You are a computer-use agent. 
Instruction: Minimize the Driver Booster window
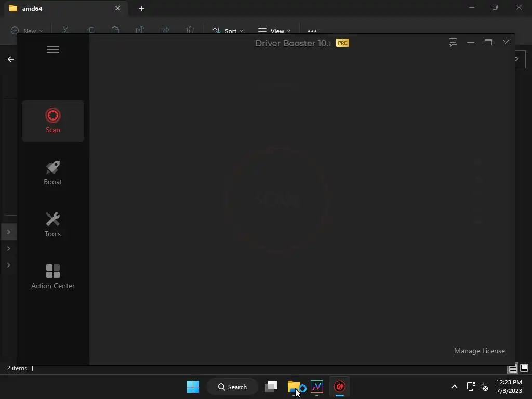(471, 43)
